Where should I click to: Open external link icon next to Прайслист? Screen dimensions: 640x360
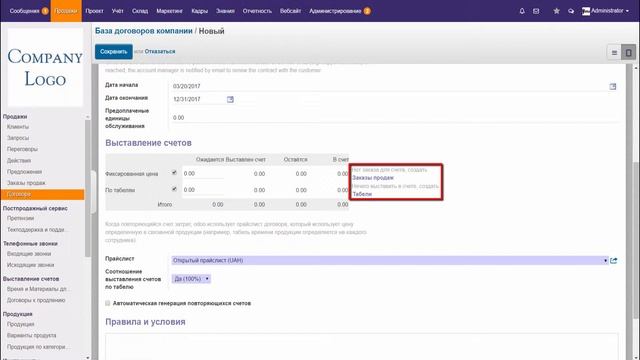[613, 260]
